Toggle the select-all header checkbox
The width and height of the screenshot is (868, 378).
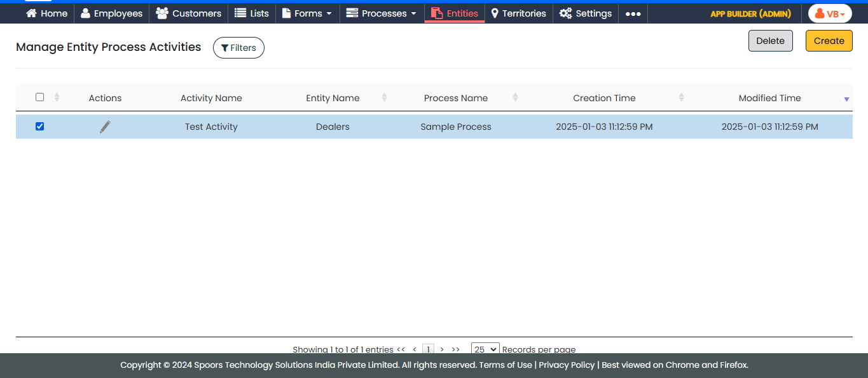coord(40,97)
